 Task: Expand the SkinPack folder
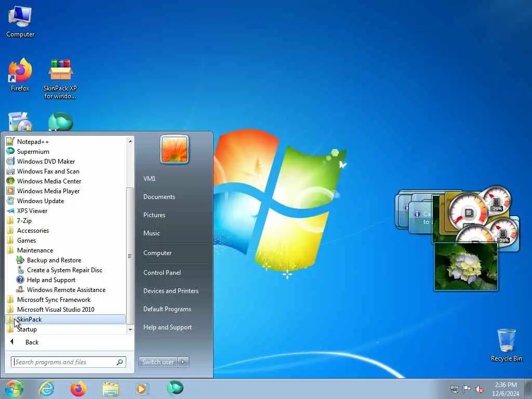(65, 319)
